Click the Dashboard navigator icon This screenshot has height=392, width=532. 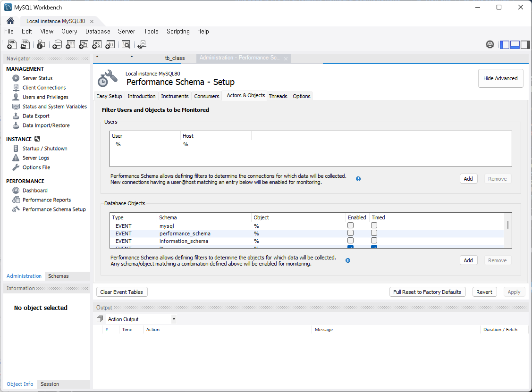16,191
